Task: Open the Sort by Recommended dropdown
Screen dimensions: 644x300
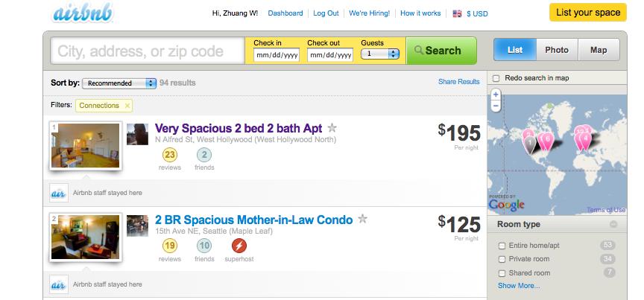Action: 119,83
